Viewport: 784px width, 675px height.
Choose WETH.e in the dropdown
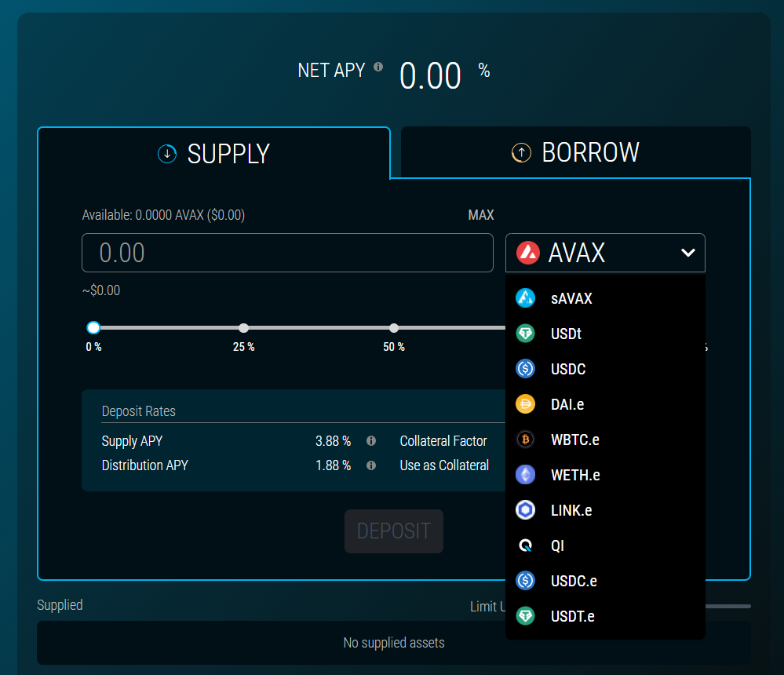click(606, 475)
